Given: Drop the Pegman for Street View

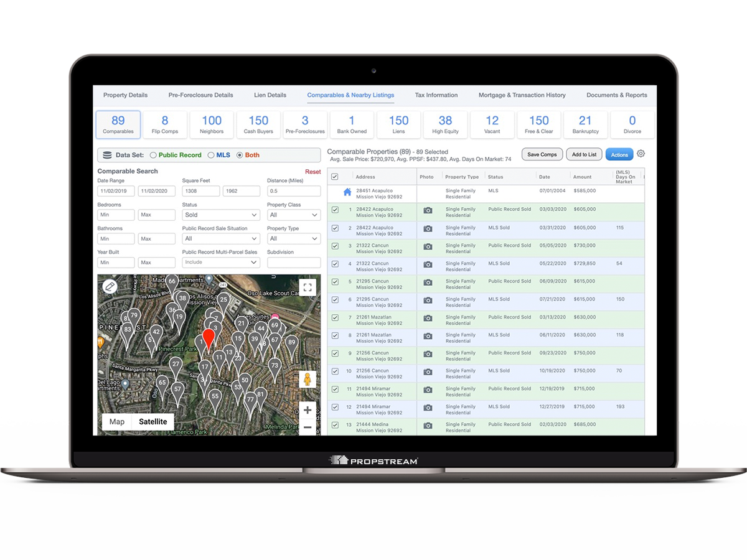Looking at the screenshot, I should point(308,378).
